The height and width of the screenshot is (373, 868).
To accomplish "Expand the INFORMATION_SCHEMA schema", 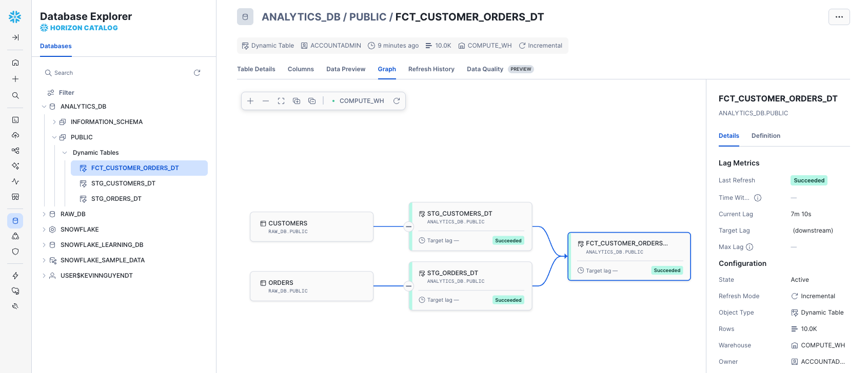I will (54, 122).
